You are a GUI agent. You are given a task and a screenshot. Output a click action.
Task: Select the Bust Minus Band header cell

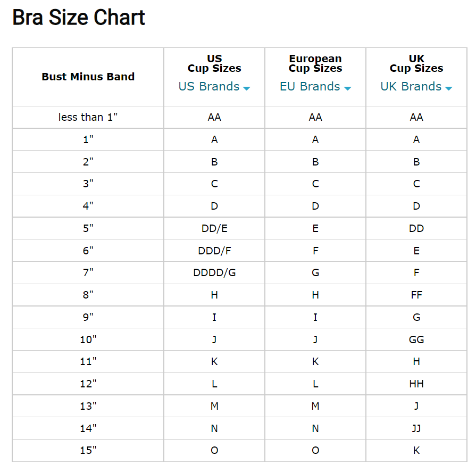point(88,77)
